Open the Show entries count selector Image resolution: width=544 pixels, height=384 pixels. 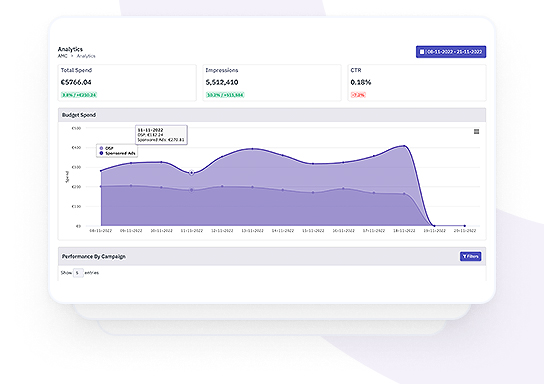tap(78, 273)
